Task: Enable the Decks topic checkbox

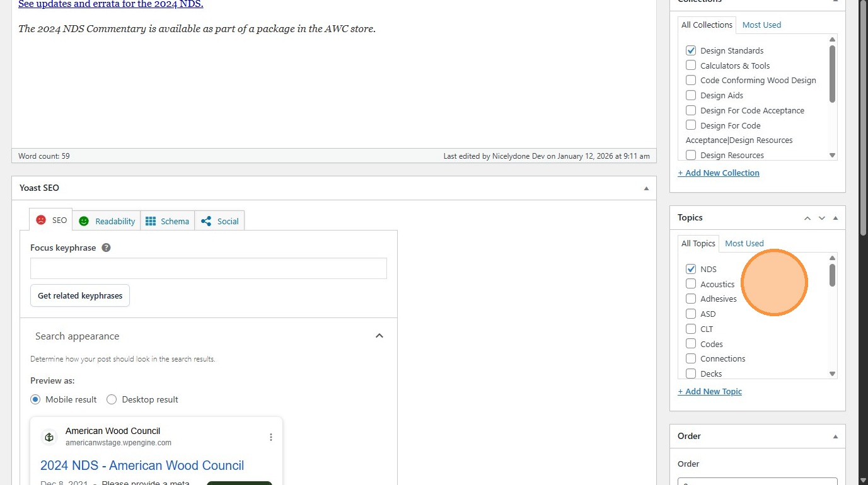Action: coord(691,374)
